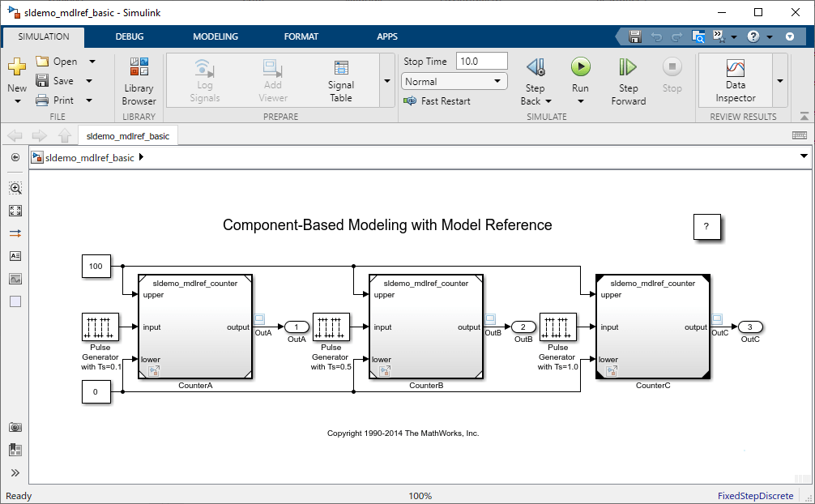Click the Run simulation button
The image size is (815, 504).
[x=580, y=68]
